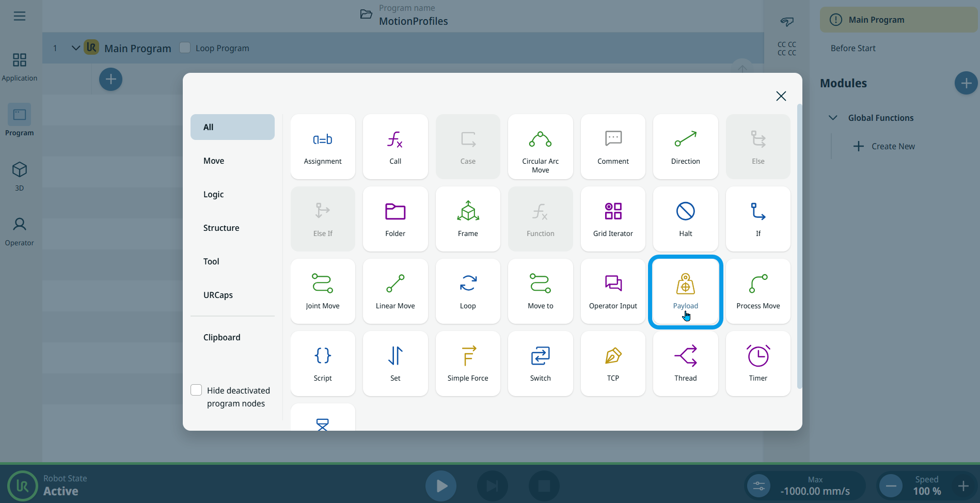Collapse the Global Functions section
The image size is (980, 503).
tap(832, 118)
